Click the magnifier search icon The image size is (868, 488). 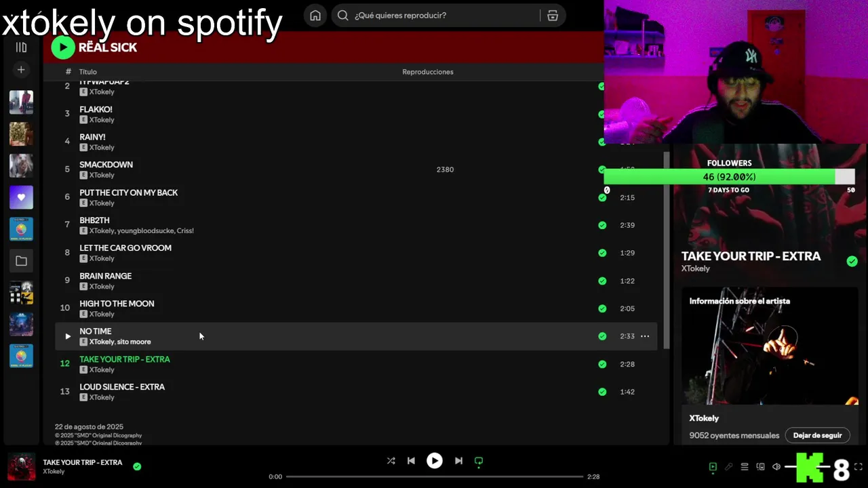pos(343,16)
